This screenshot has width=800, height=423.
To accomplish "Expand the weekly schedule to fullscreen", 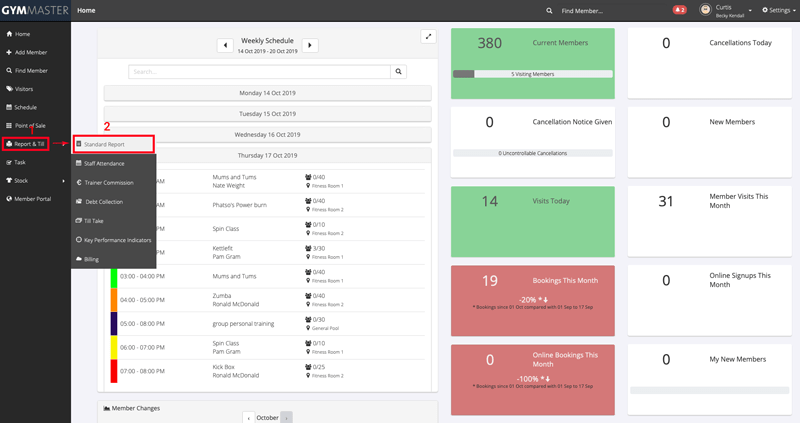I will click(428, 37).
